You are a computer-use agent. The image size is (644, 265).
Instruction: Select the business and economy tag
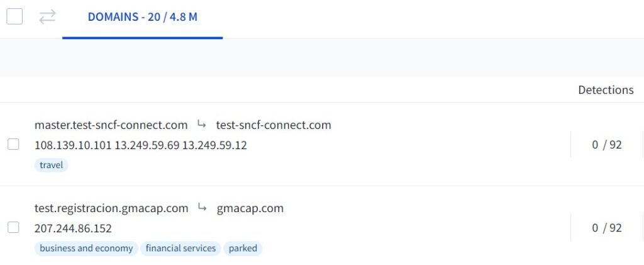tap(86, 248)
